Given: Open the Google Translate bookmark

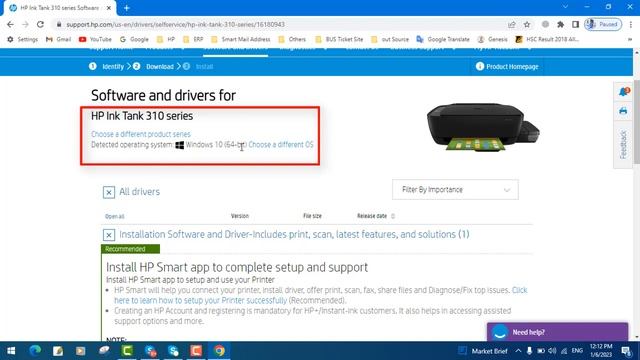Looking at the screenshot, I should point(443,39).
